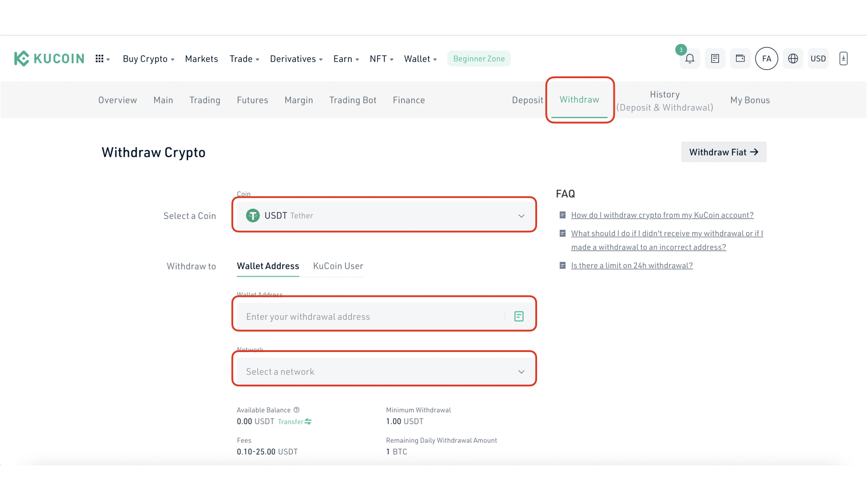Open the Trade menu dropdown
868x488 pixels.
point(244,58)
